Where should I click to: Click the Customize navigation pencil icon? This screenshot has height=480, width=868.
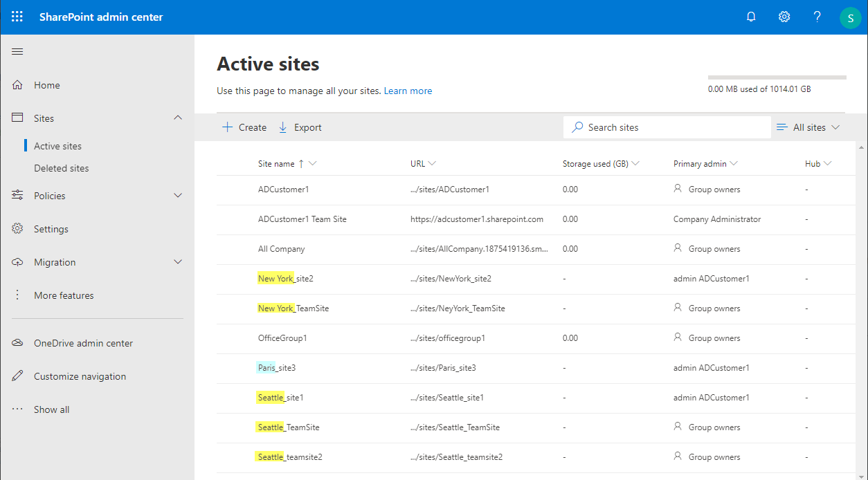point(18,376)
